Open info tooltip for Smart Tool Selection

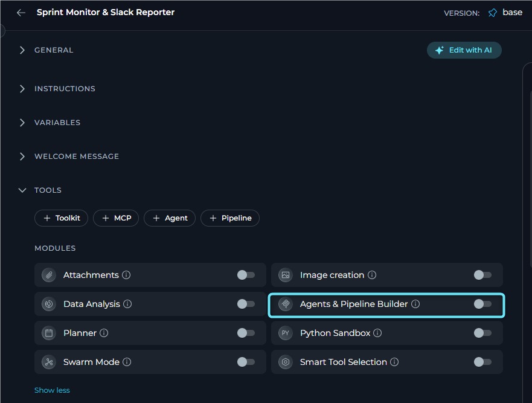point(394,362)
